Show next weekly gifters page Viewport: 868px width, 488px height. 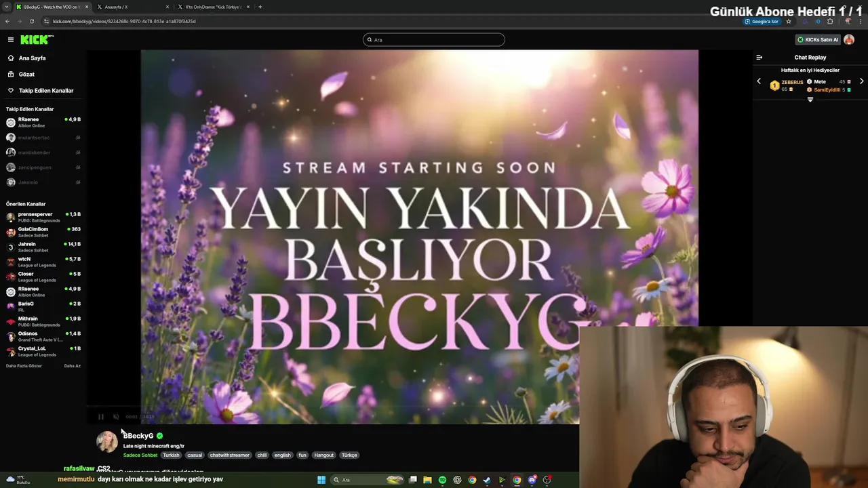[861, 81]
